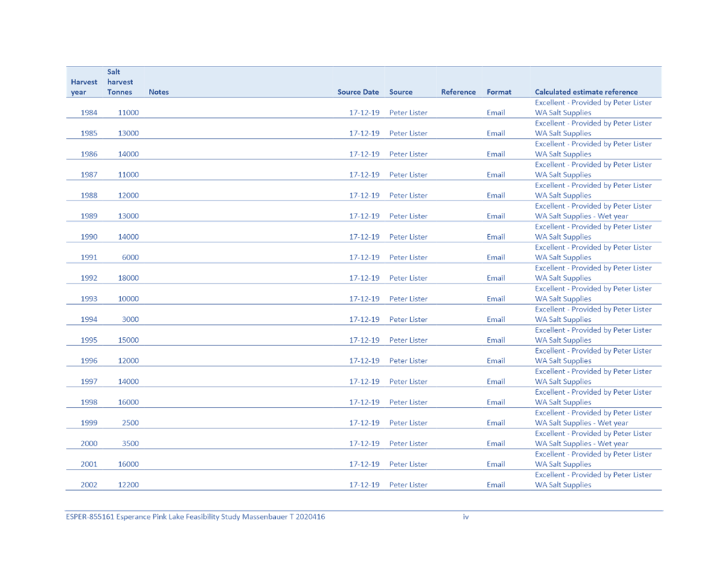Screen dimensions: 728x563
Task: Select the salt tonnes value for 1995
Action: click(x=128, y=340)
